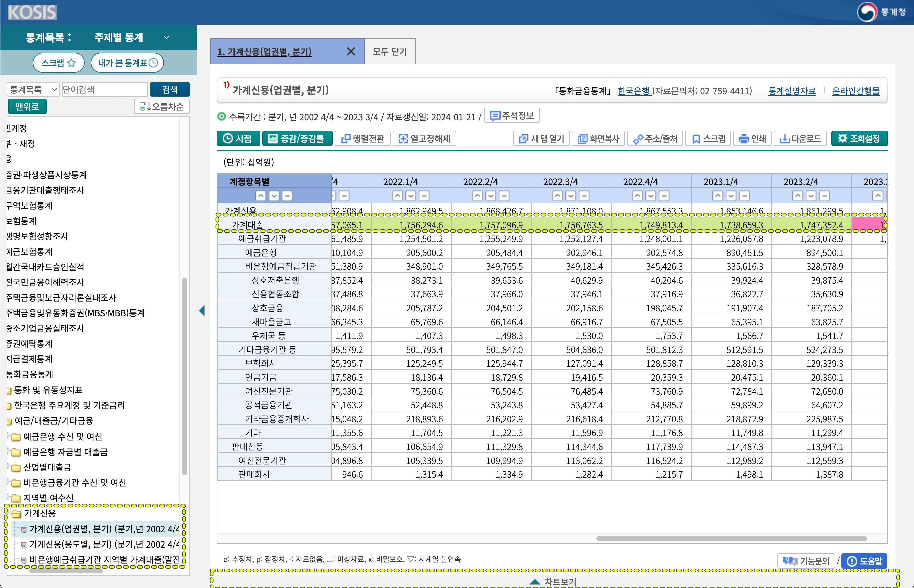
Task: Click up arrow under 2022.1/4 column
Action: tap(397, 196)
